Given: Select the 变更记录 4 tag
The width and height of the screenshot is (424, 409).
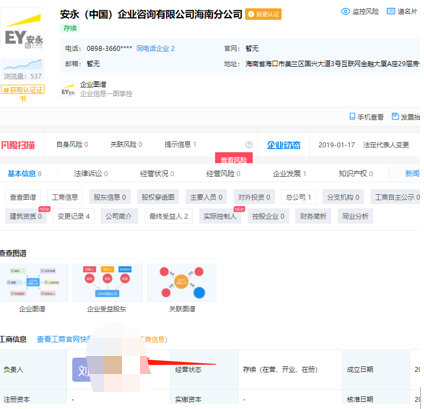Looking at the screenshot, I should point(74,216).
